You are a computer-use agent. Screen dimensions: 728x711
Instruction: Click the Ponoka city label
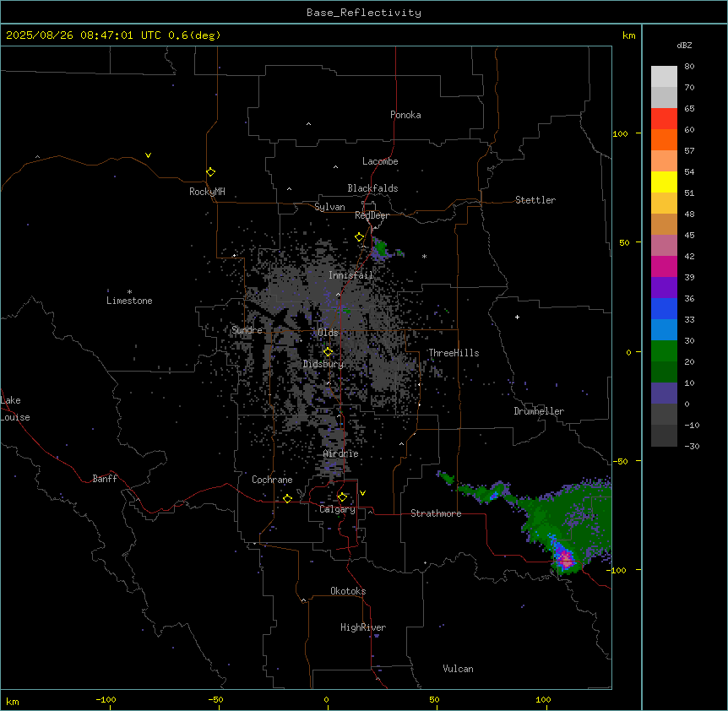[405, 115]
